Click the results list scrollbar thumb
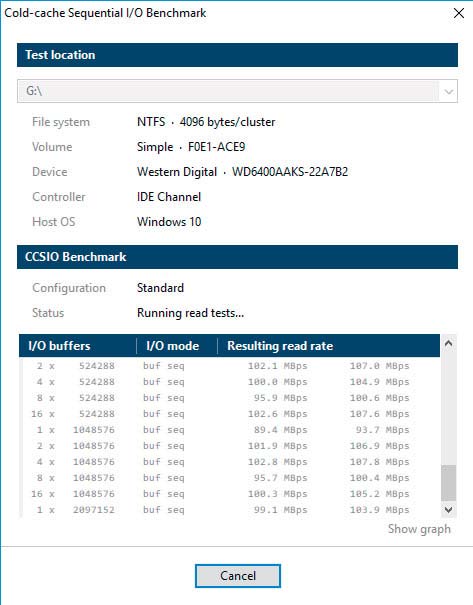The height and width of the screenshot is (605, 473). [x=448, y=483]
